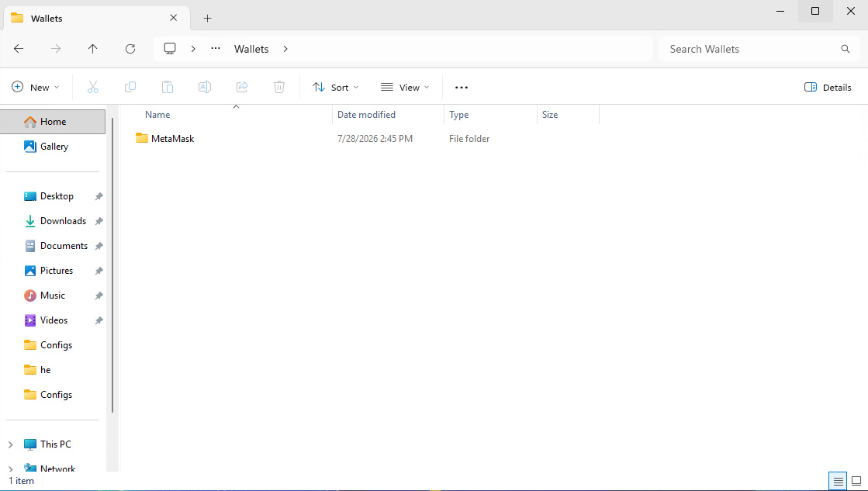The height and width of the screenshot is (491, 868).
Task: Unpin Desktop using its pin icon
Action: [99, 196]
